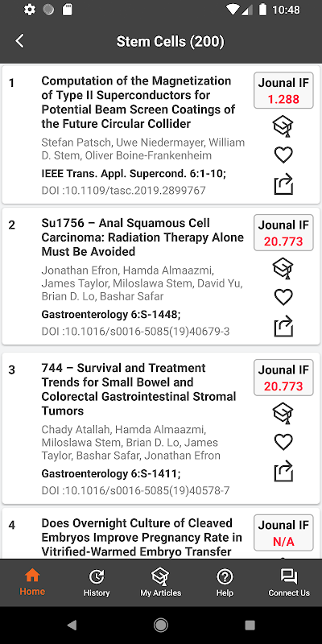This screenshot has width=322, height=644.
Task: Tap the back arrow in the header
Action: tap(19, 41)
